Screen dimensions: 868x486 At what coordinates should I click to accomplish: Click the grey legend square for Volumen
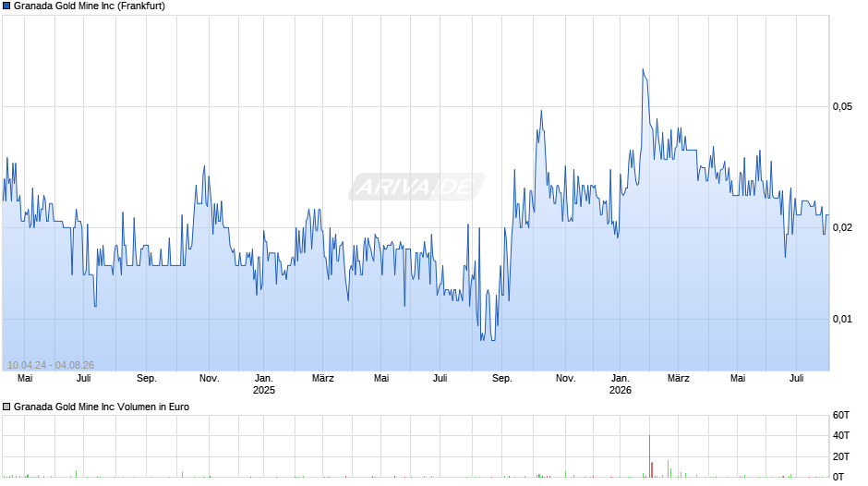pyautogui.click(x=6, y=407)
